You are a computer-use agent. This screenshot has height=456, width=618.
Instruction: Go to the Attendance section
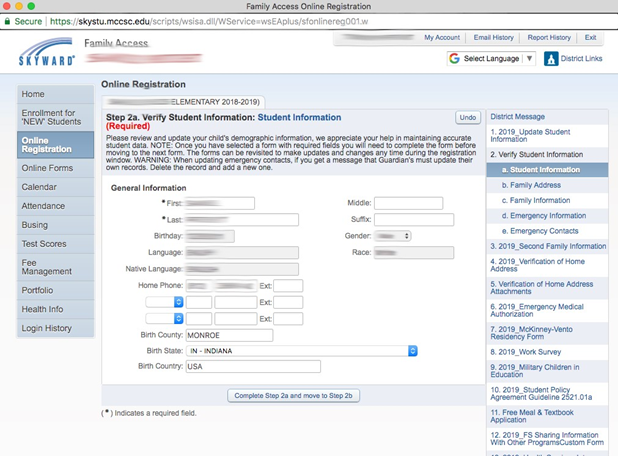(44, 206)
